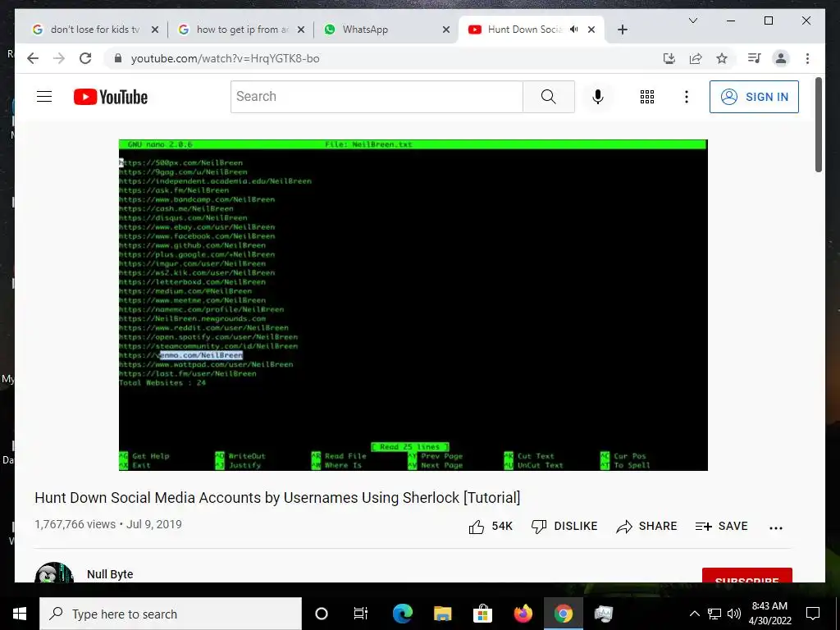Open the YouTube apps grid
The height and width of the screenshot is (630, 840).
(x=647, y=97)
